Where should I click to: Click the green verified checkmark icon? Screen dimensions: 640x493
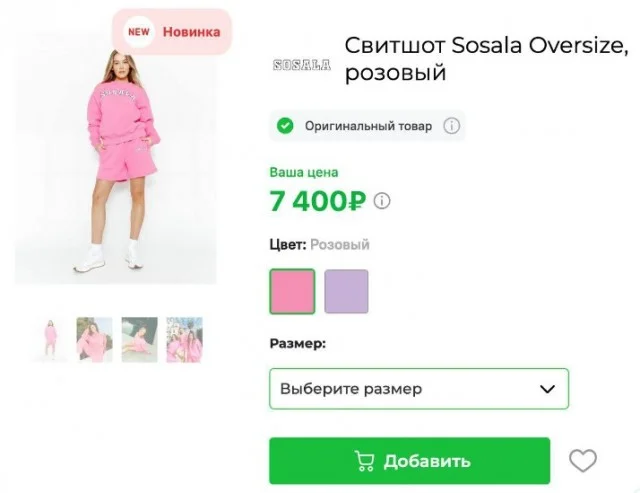pos(285,126)
